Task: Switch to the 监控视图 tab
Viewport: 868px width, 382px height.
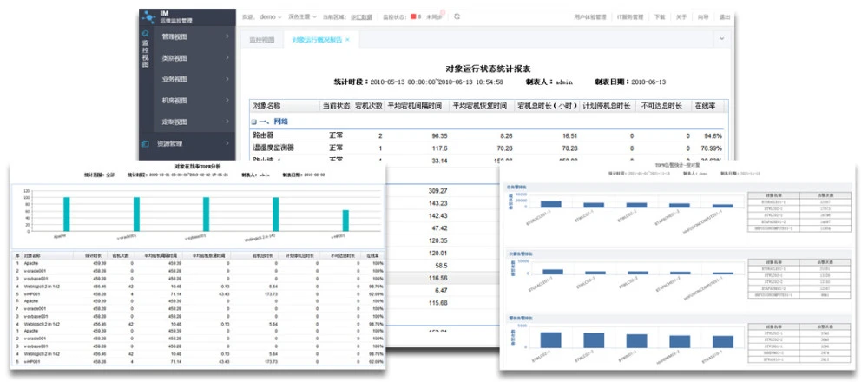Action: pos(262,40)
